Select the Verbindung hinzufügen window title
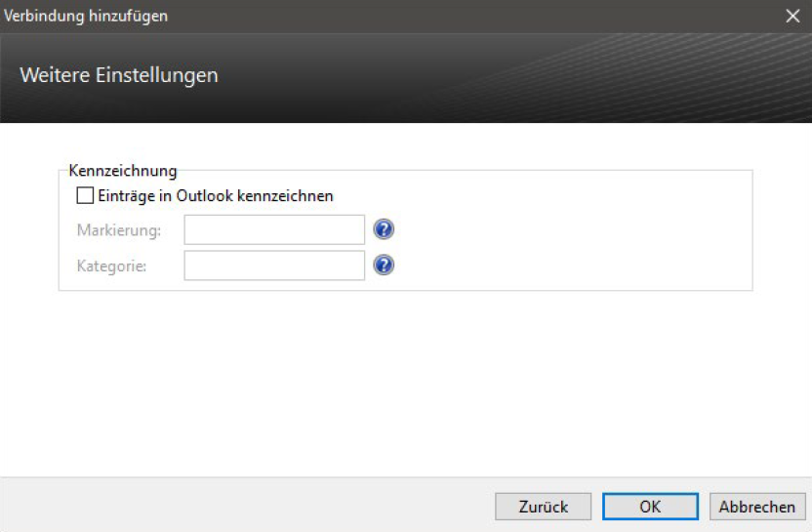Viewport: 812px width, 532px height. (x=86, y=16)
